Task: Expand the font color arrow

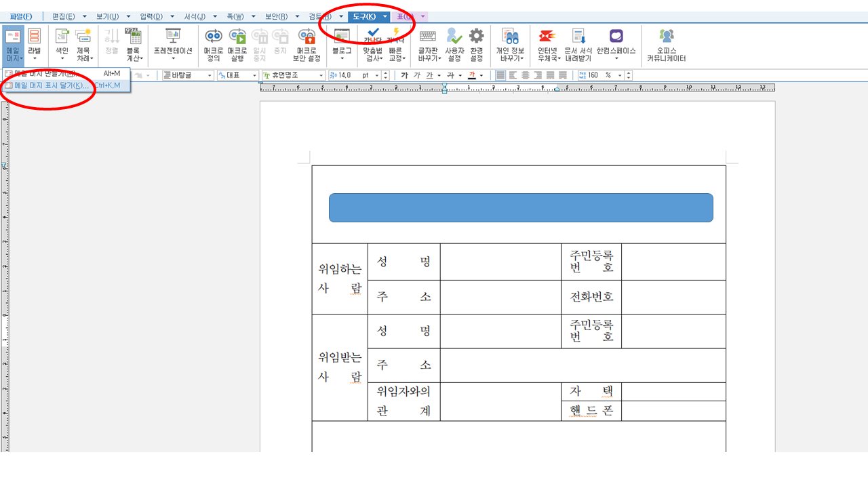Action: (481, 75)
